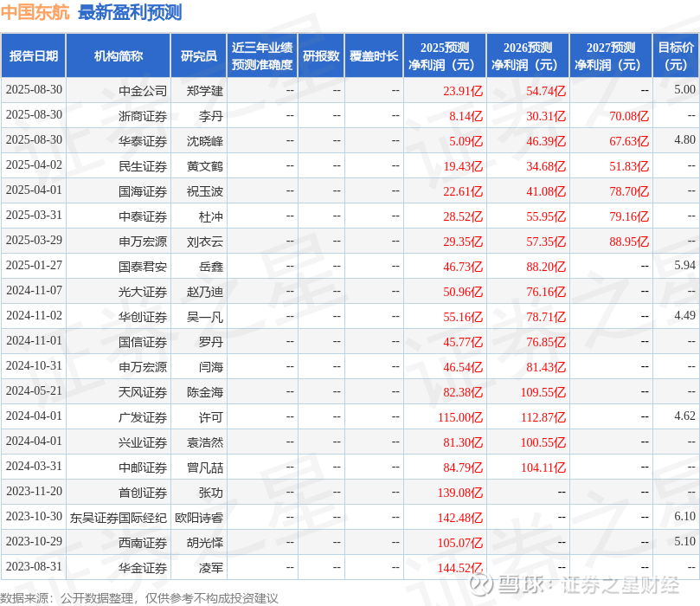Select the 华金证券 institution cell
Screen dimensions: 700x606
(x=119, y=568)
